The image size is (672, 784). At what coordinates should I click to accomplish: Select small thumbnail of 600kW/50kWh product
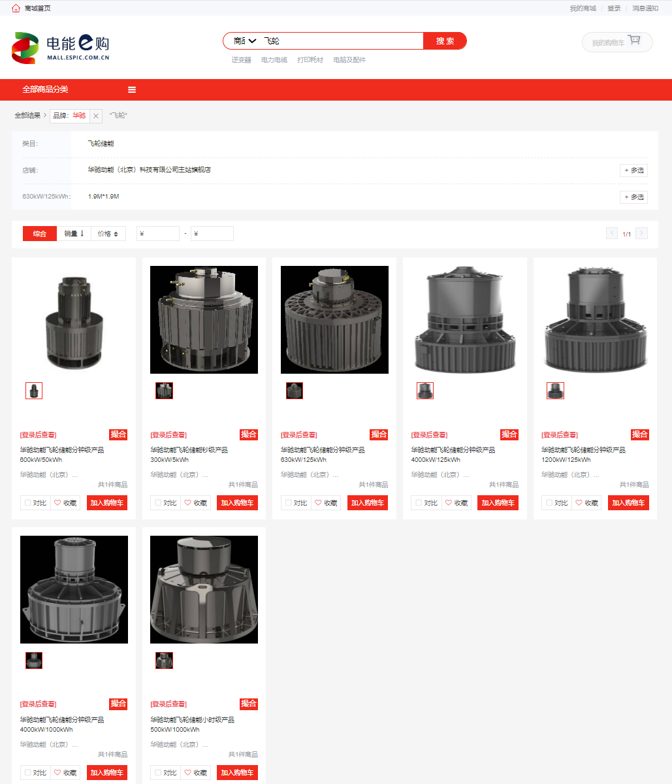[34, 391]
